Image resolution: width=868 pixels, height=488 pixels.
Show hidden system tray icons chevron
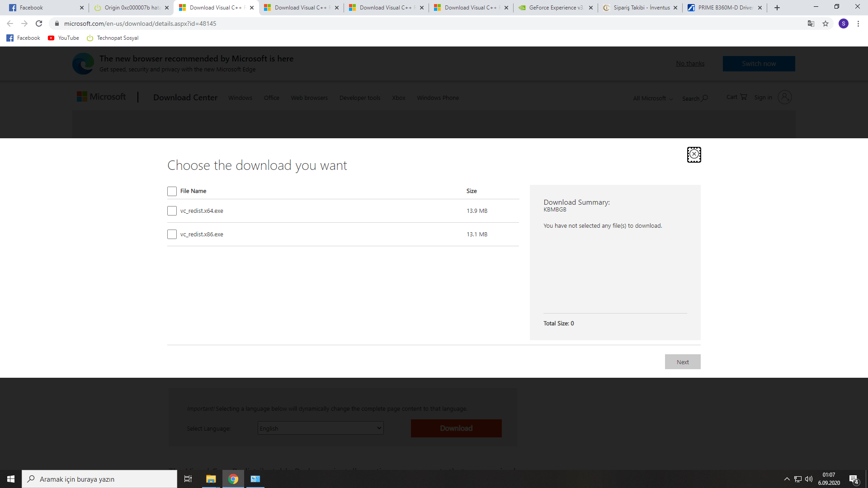click(x=787, y=479)
